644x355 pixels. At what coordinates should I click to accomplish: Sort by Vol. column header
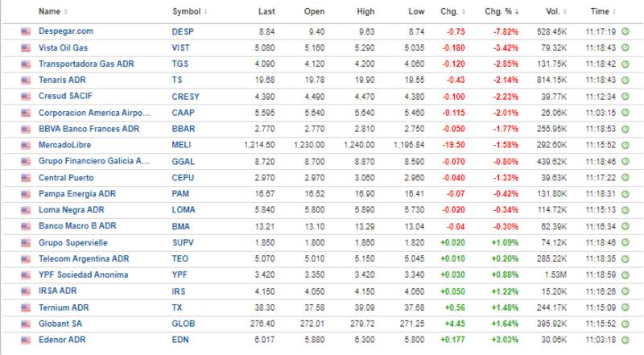pyautogui.click(x=552, y=11)
